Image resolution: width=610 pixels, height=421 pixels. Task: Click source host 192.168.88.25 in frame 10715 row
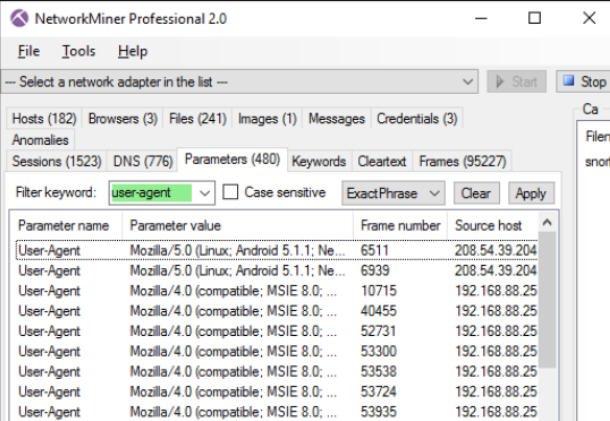tap(496, 291)
